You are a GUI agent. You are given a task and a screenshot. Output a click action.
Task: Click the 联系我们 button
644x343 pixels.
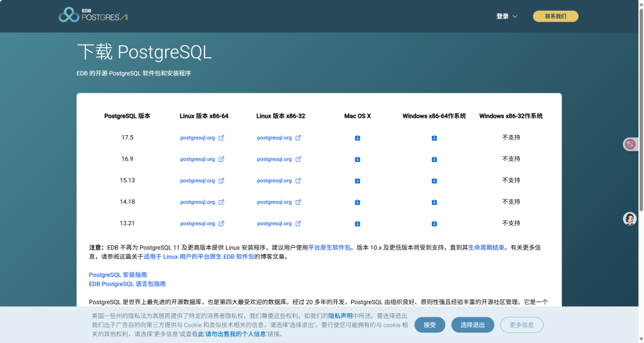[555, 17]
